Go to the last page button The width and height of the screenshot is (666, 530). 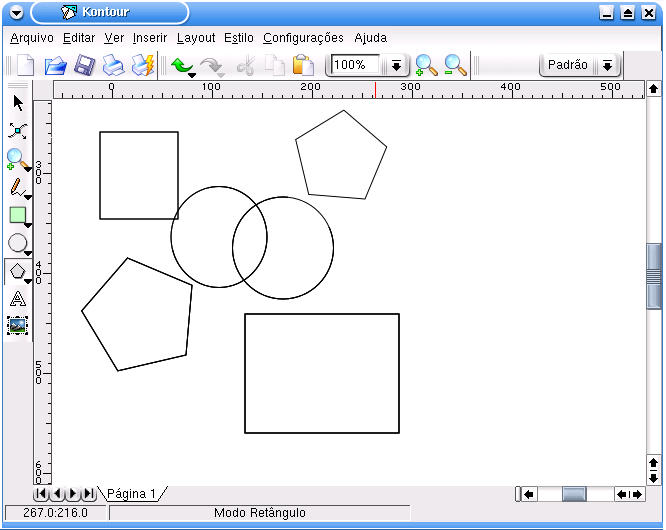(x=89, y=494)
